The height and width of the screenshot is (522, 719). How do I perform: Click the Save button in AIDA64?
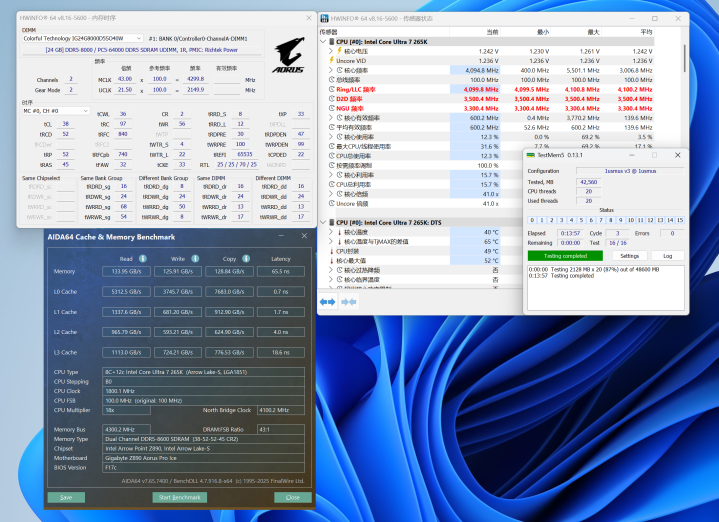(x=66, y=497)
